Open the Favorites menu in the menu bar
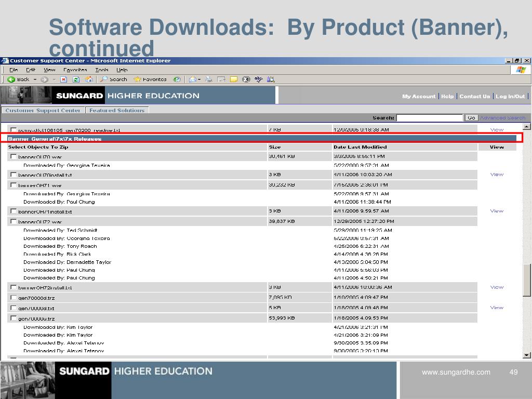The width and height of the screenshot is (532, 399). (x=75, y=70)
